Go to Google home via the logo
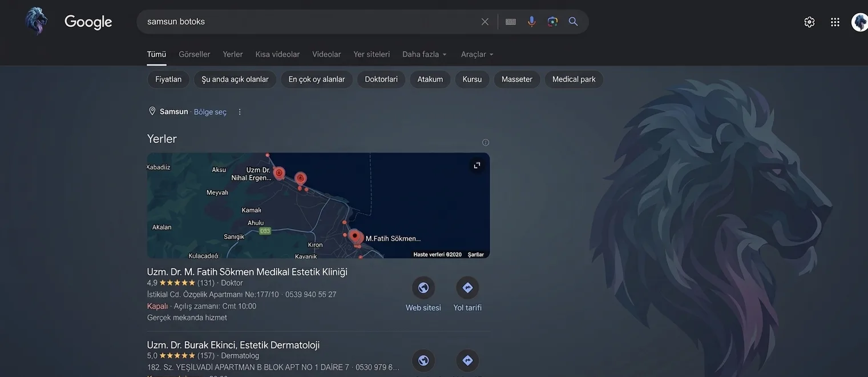868x377 pixels. pos(88,22)
